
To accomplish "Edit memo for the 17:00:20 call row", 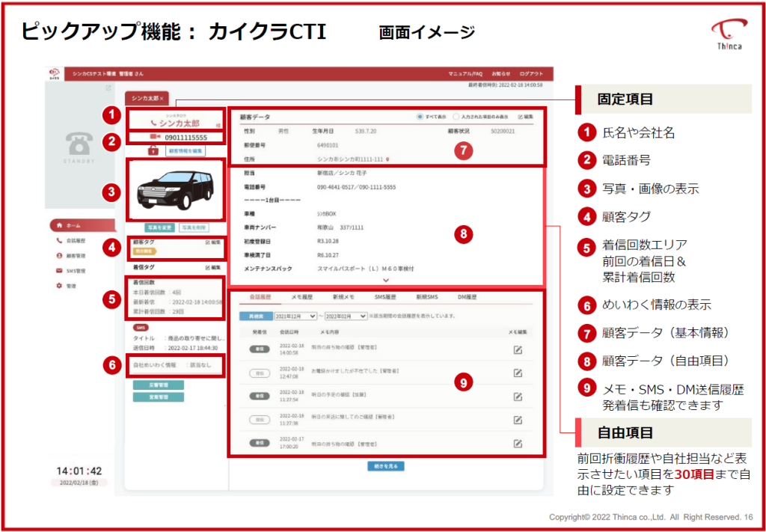I will coord(518,443).
